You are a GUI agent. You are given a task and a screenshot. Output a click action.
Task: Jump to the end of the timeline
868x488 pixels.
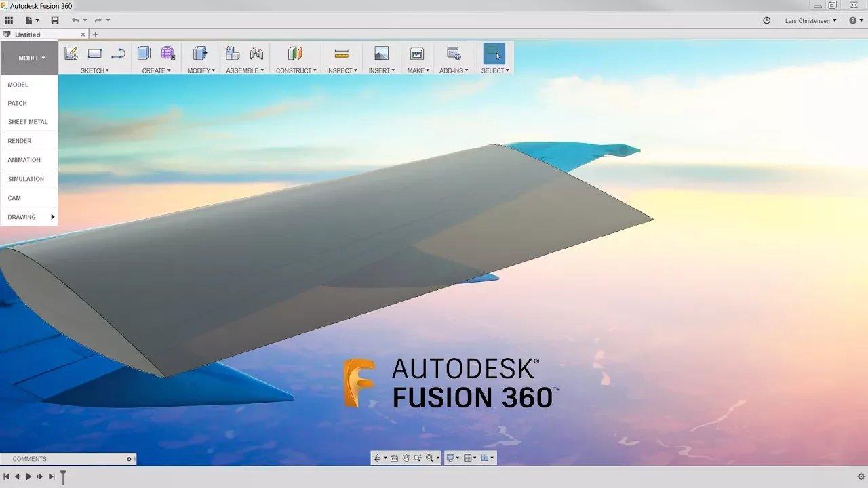coord(52,477)
